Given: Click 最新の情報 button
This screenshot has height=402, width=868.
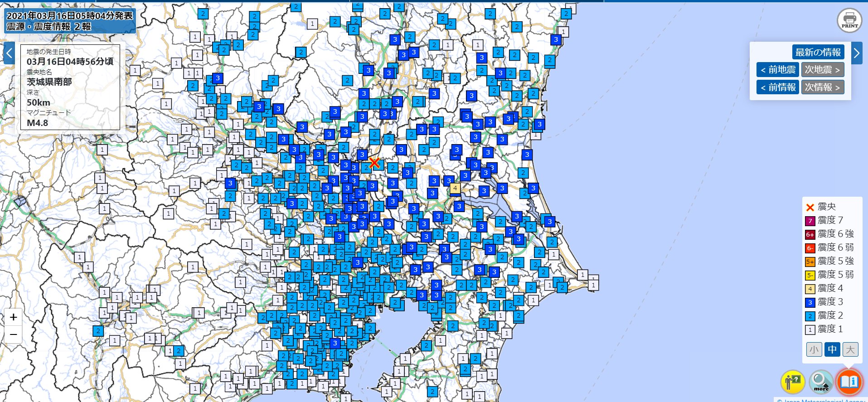Looking at the screenshot, I should click(x=818, y=52).
